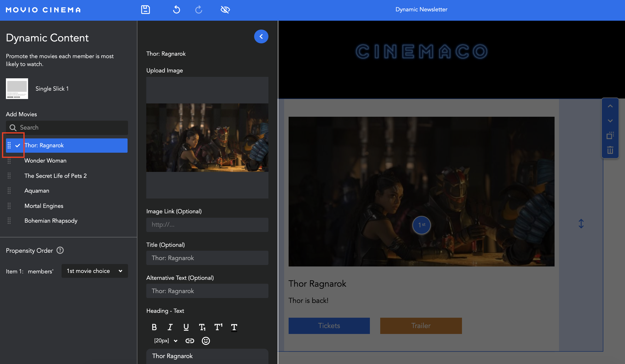
Task: Apply subscript formatting
Action: click(202, 327)
